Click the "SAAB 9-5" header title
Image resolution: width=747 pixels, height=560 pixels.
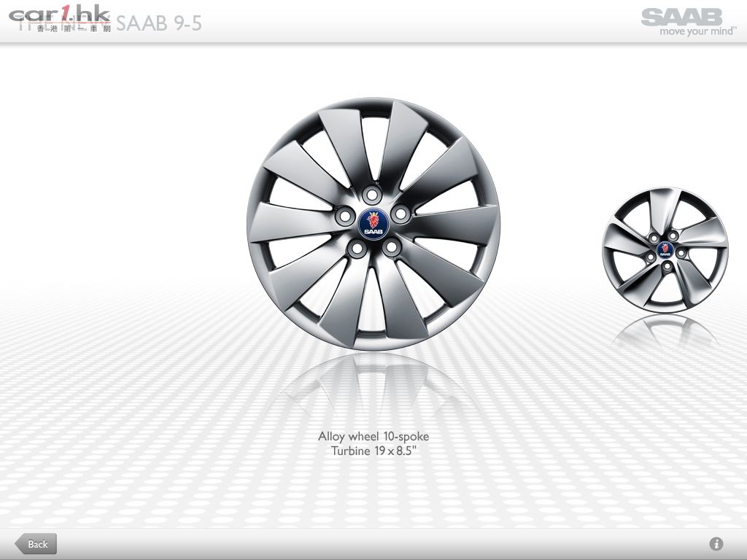click(159, 23)
